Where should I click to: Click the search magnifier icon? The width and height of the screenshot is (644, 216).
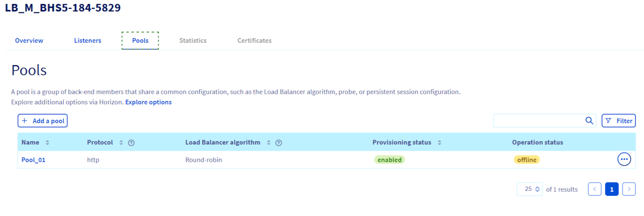tap(589, 121)
